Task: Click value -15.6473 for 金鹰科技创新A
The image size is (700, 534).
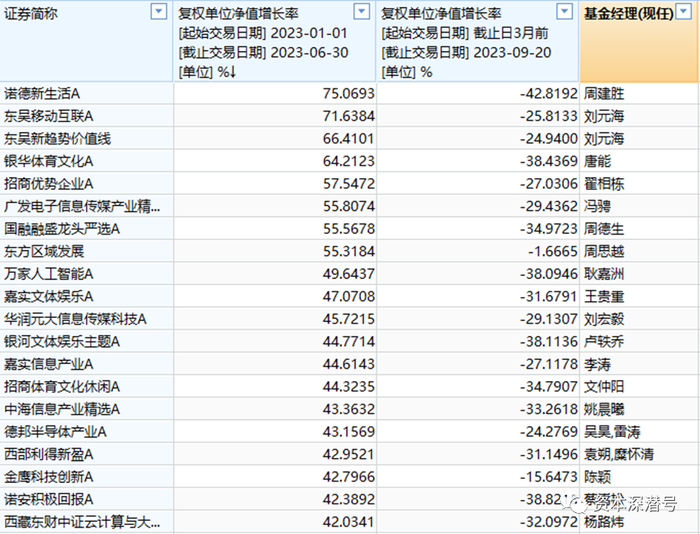Action: [549, 477]
